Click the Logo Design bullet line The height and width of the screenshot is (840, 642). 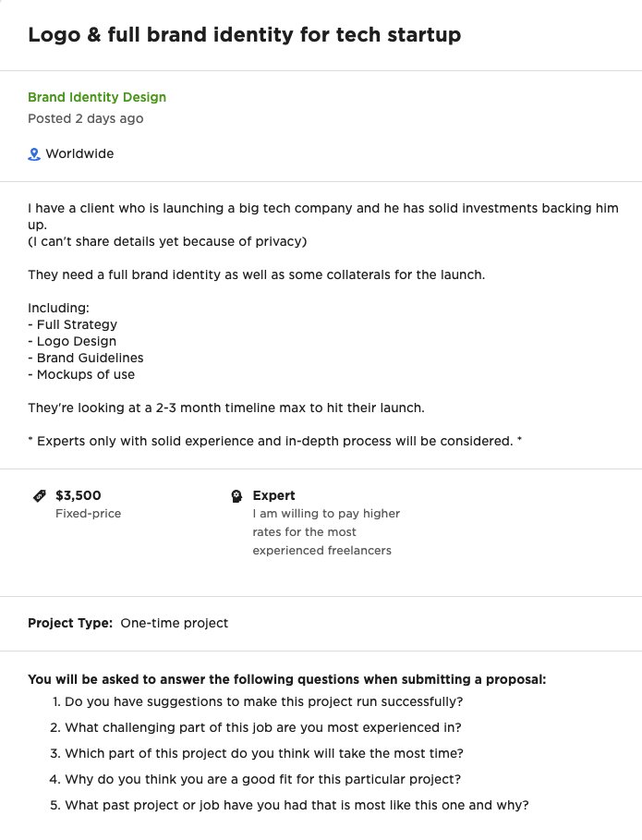(72, 341)
